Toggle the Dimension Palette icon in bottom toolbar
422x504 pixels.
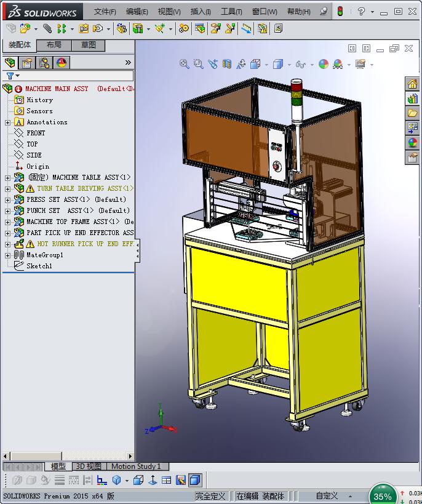coord(102,480)
